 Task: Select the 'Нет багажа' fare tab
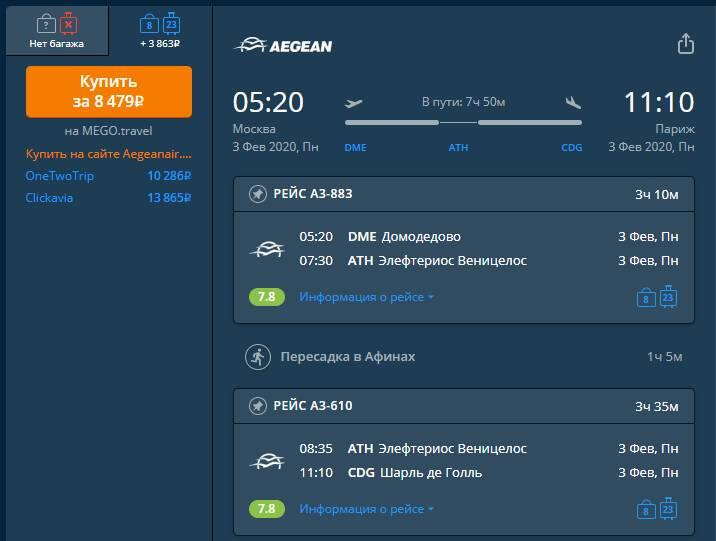[57, 31]
